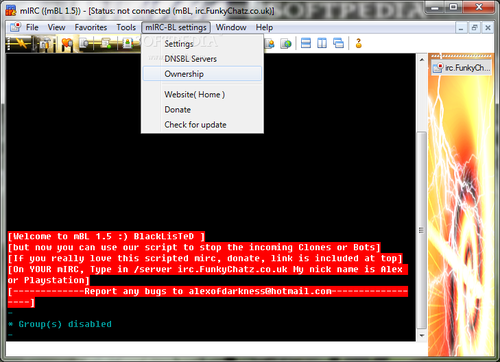
Task: Open the Favorites menu
Action: (91, 27)
